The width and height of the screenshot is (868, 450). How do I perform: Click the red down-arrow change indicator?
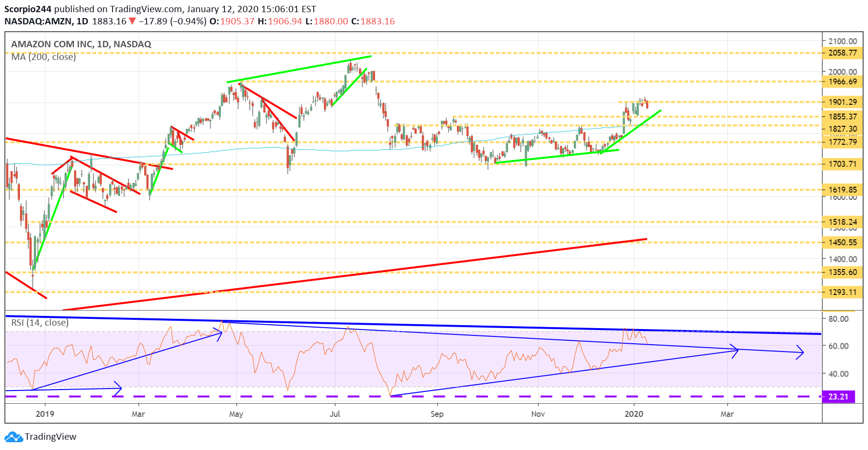(x=132, y=21)
